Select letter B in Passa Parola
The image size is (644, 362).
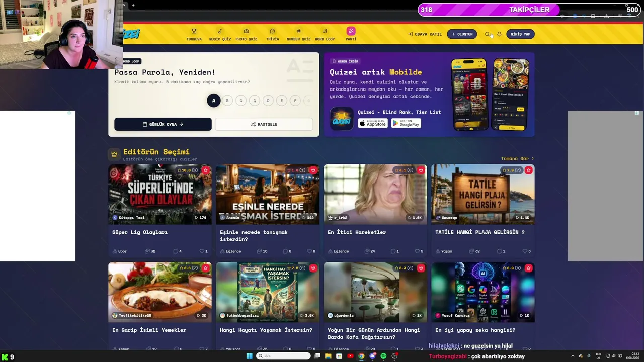[x=227, y=101]
